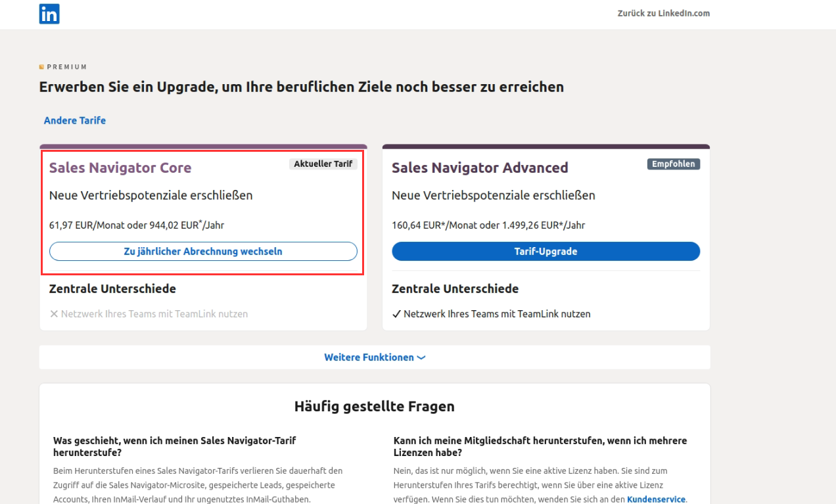Click the X icon beside Core TeamLink feature
836x504 pixels.
[x=54, y=314]
